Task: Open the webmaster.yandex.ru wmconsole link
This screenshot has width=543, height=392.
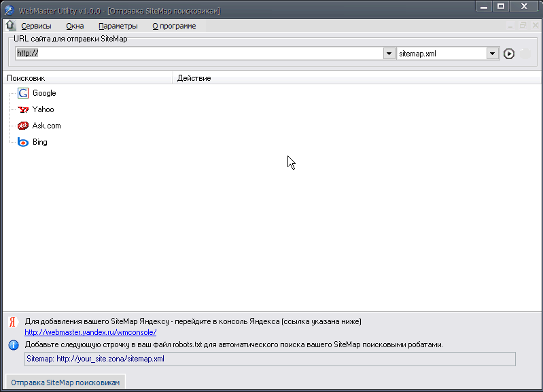Action: (90, 333)
